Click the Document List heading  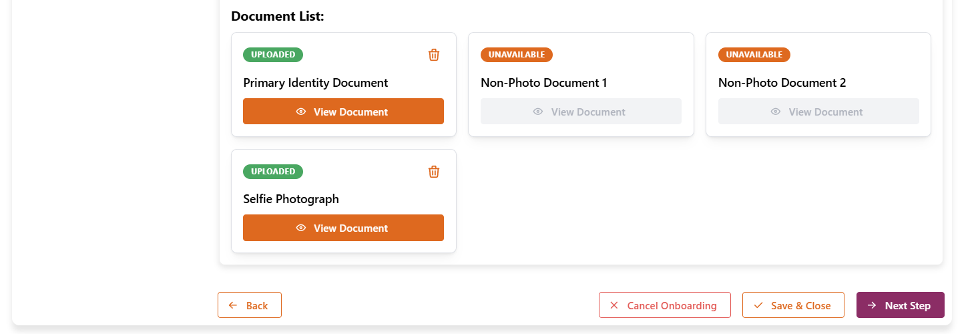(278, 17)
